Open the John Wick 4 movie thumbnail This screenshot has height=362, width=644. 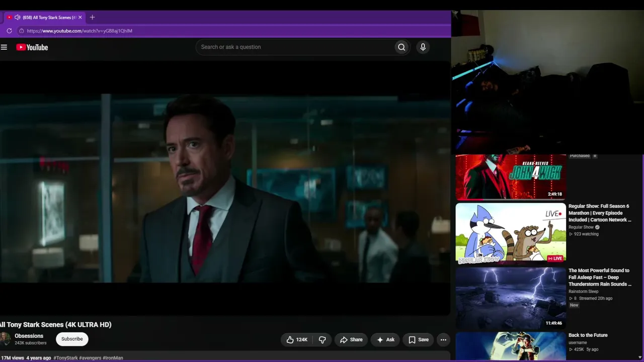pos(511,177)
